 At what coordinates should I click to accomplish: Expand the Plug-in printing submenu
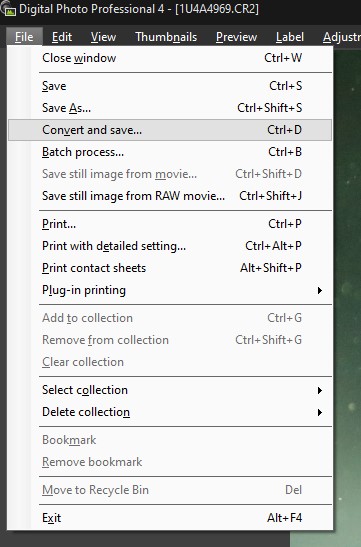click(170, 290)
